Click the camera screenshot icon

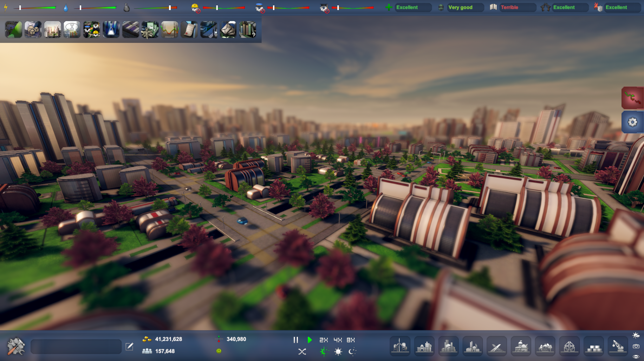(x=636, y=346)
